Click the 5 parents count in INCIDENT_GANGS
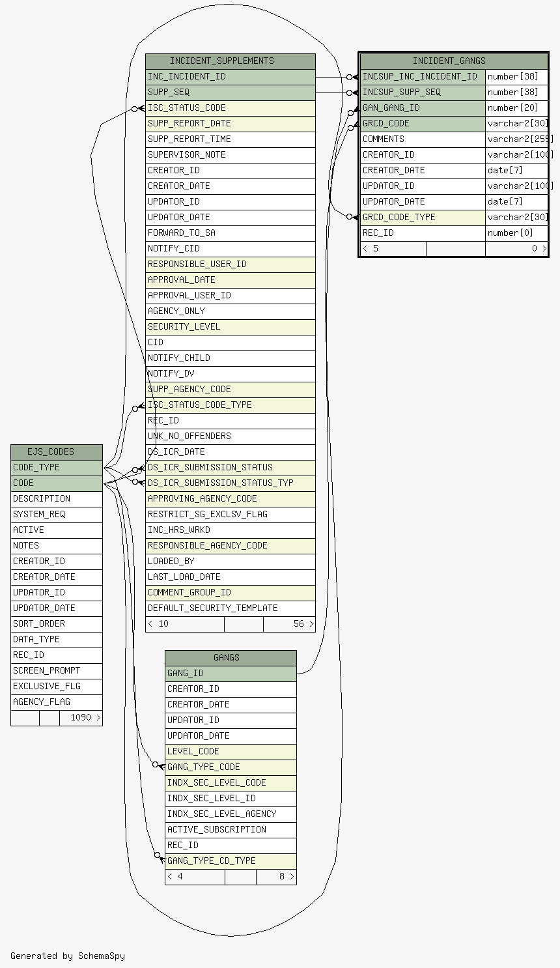560x968 pixels. coord(393,249)
